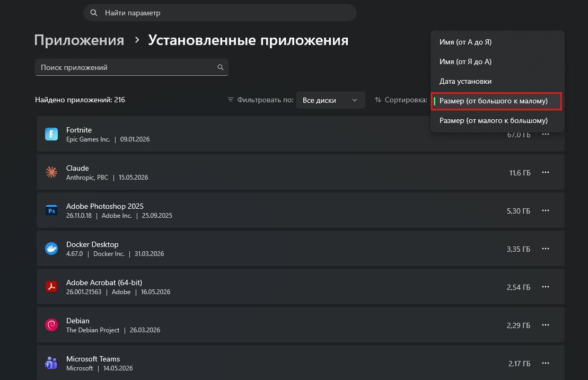This screenshot has height=380, width=588.
Task: Go back to the Приложения breadcrumb
Action: pyautogui.click(x=79, y=40)
